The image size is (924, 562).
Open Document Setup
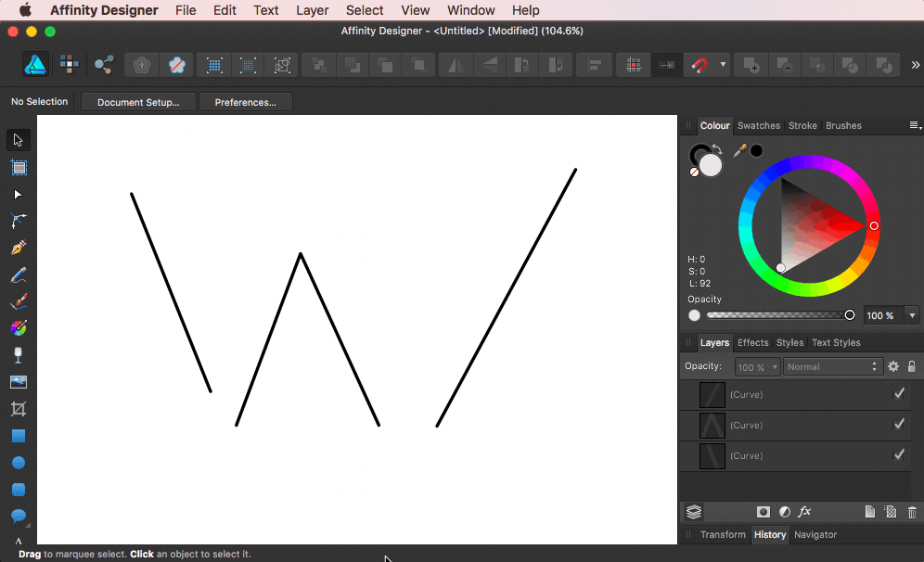click(137, 101)
